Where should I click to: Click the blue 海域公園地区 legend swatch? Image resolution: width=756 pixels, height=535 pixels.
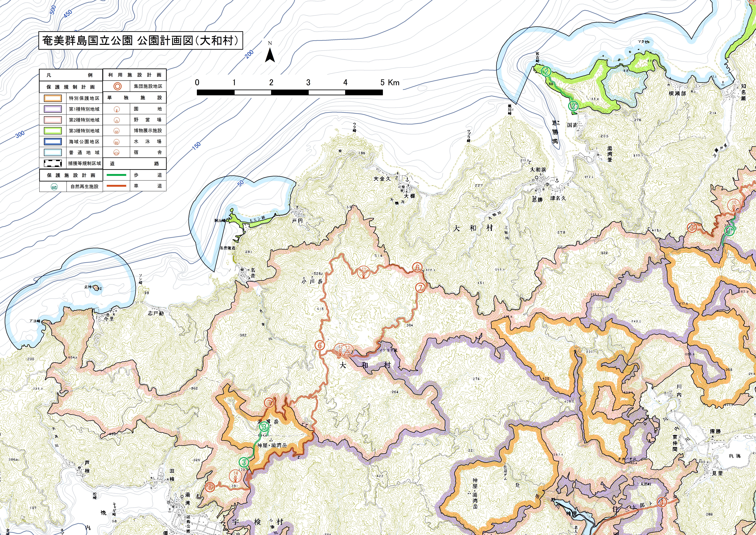[x=52, y=142]
